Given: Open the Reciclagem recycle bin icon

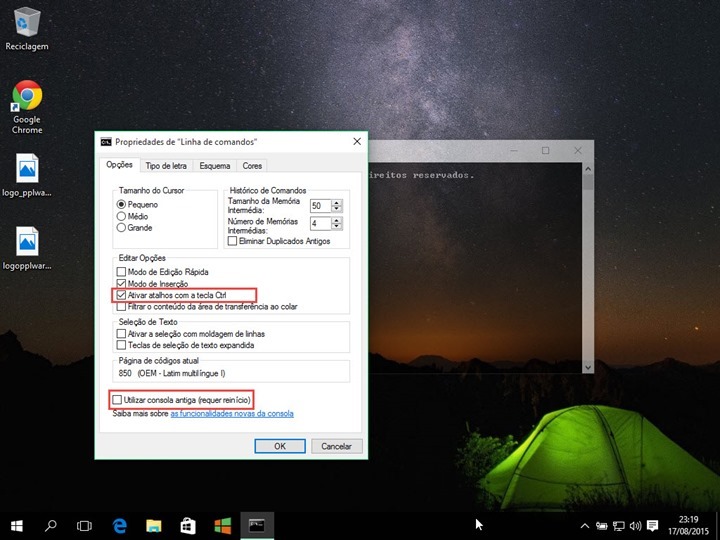Looking at the screenshot, I should (x=27, y=28).
